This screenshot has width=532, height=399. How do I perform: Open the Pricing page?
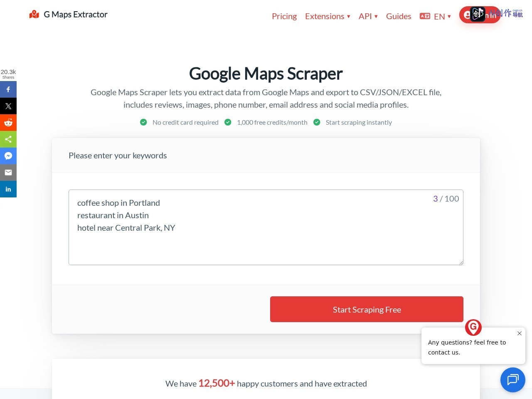click(x=284, y=16)
